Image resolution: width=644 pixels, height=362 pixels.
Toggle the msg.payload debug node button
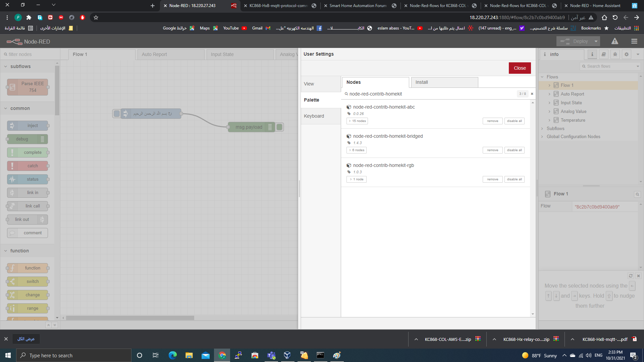(x=279, y=127)
